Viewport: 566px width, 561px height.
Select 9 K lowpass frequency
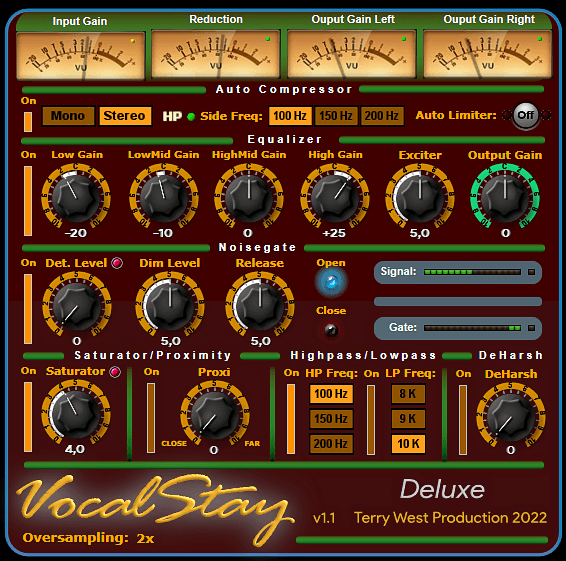(x=408, y=418)
